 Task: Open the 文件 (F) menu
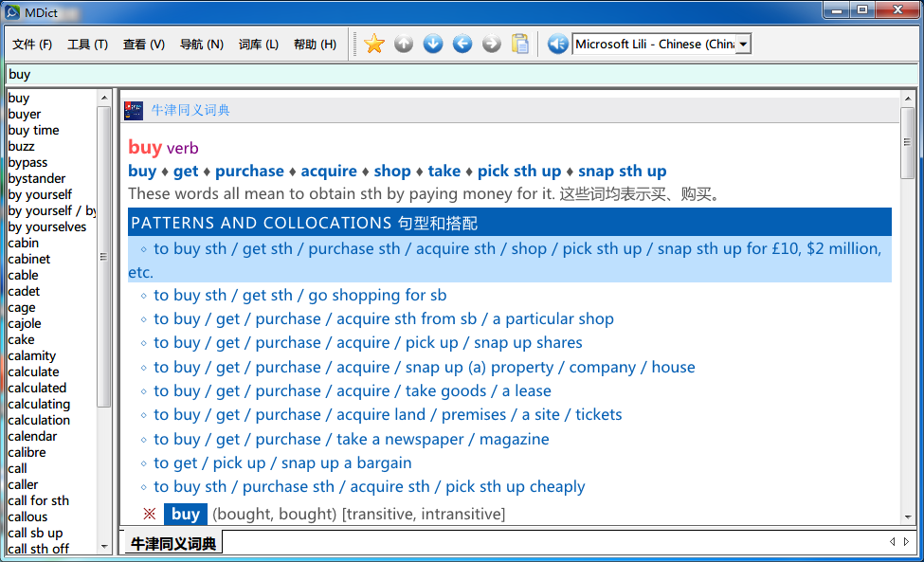(32, 45)
